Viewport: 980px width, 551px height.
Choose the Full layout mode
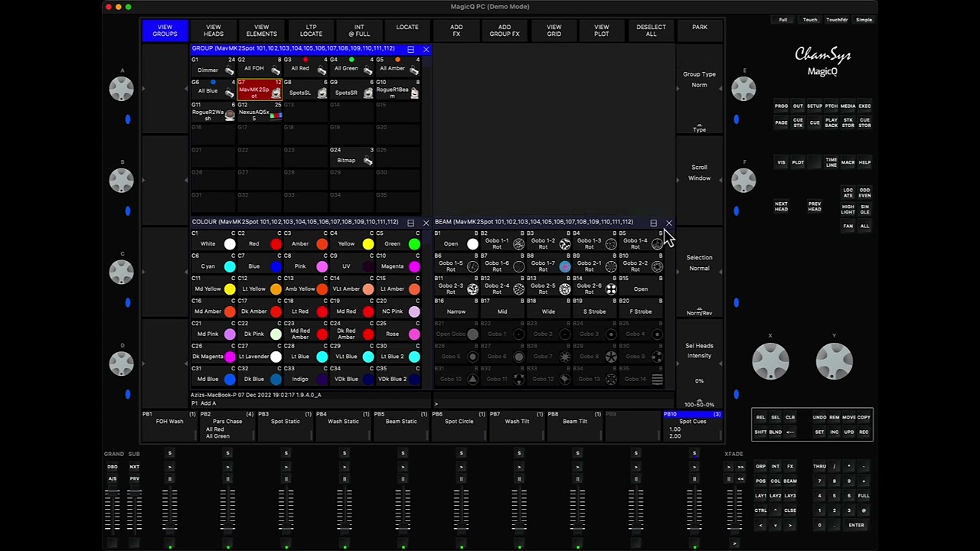pos(783,19)
